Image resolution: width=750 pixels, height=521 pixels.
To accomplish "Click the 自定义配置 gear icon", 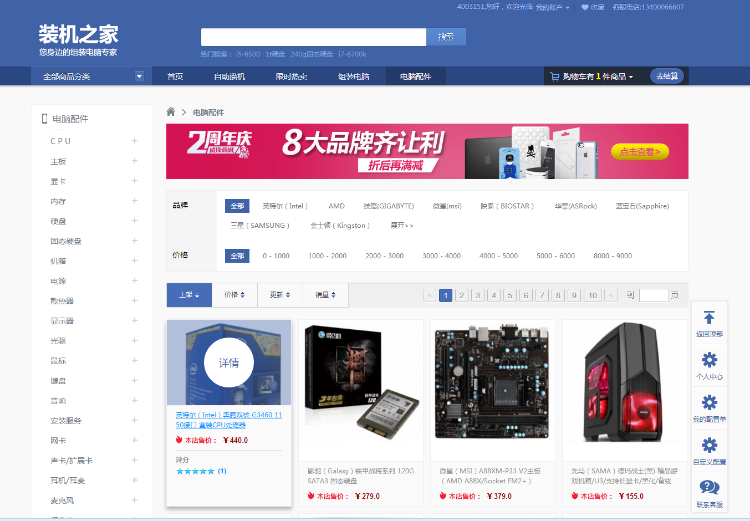I will coord(709,445).
